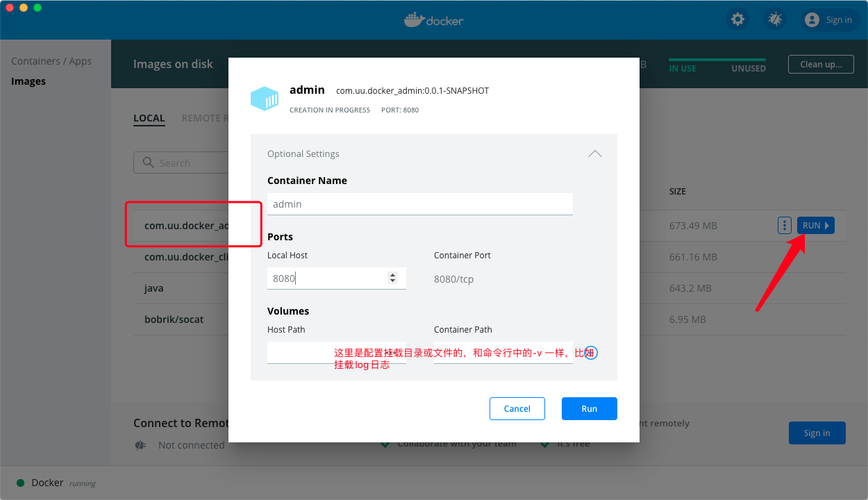Click the Not connected plug icon
This screenshot has height=500, width=868.
(x=140, y=445)
